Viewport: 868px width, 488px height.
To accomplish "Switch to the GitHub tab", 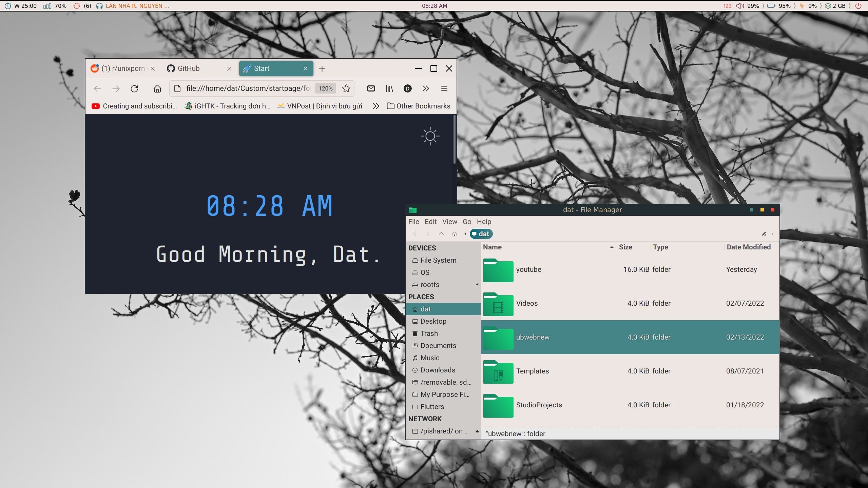I will pos(189,68).
